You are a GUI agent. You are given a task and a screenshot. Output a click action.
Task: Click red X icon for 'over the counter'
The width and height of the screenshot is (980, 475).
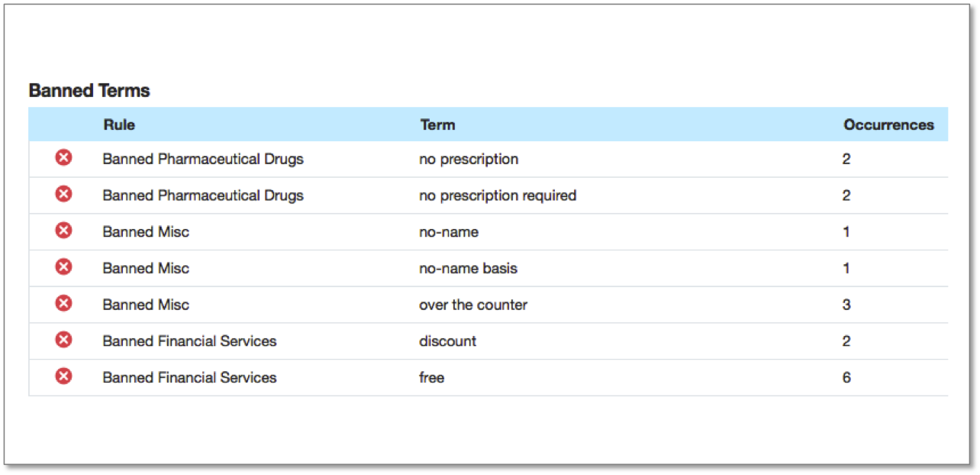coord(64,304)
